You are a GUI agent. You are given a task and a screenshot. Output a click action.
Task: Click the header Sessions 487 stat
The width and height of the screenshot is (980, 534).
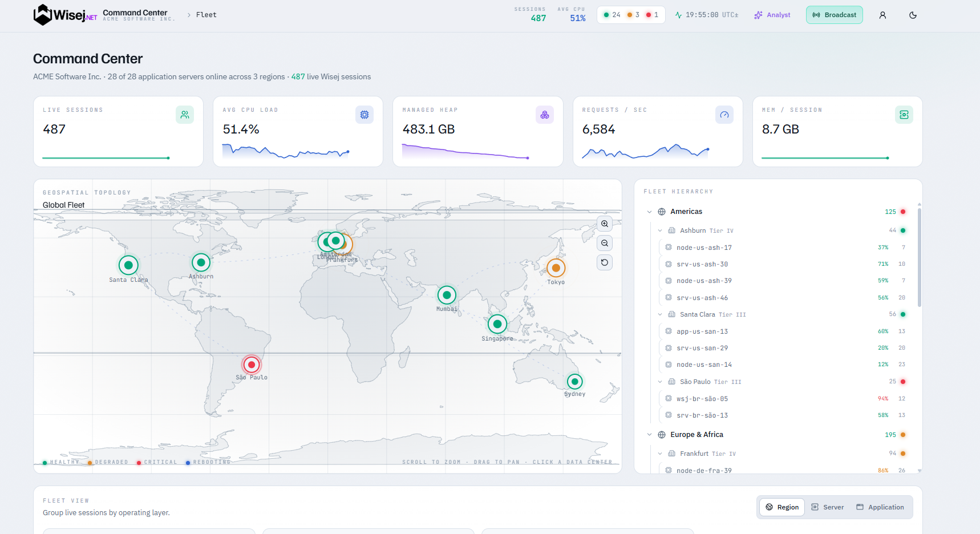point(531,15)
